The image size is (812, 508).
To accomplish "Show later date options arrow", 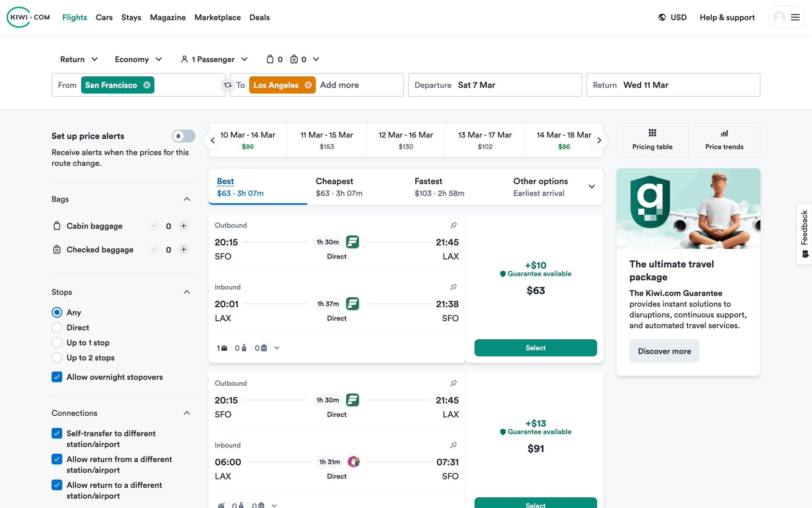I will (599, 141).
